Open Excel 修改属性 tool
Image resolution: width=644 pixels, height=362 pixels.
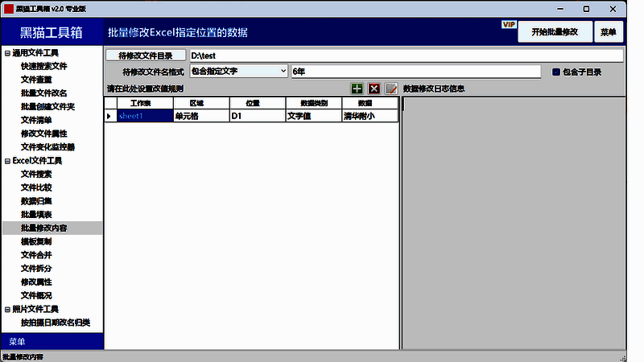tap(36, 282)
